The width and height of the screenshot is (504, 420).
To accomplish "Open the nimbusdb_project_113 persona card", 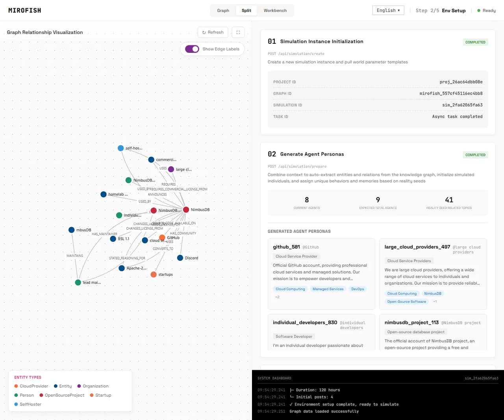I will [x=433, y=332].
